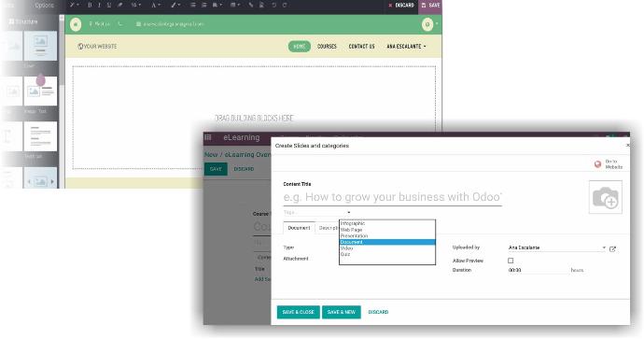The width and height of the screenshot is (644, 339).
Task: Insert a link from the editor toolbar
Action: pos(251,5)
